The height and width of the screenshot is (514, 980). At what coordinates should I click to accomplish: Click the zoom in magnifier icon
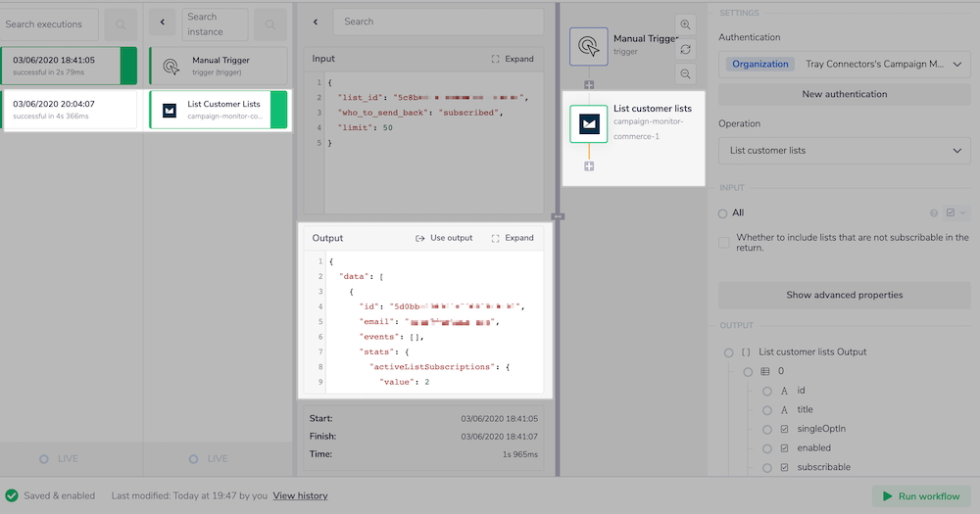point(686,24)
